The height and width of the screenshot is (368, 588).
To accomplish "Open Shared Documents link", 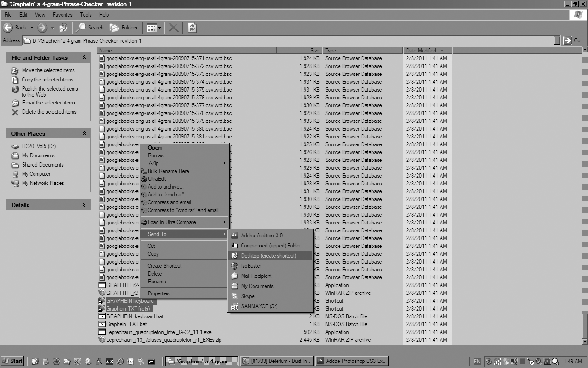I will pyautogui.click(x=43, y=165).
